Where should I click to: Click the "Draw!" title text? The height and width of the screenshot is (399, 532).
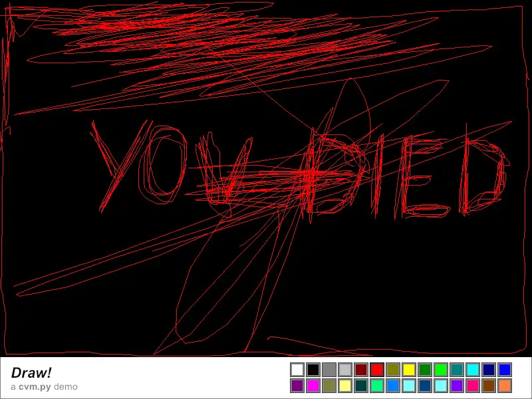[x=31, y=372]
